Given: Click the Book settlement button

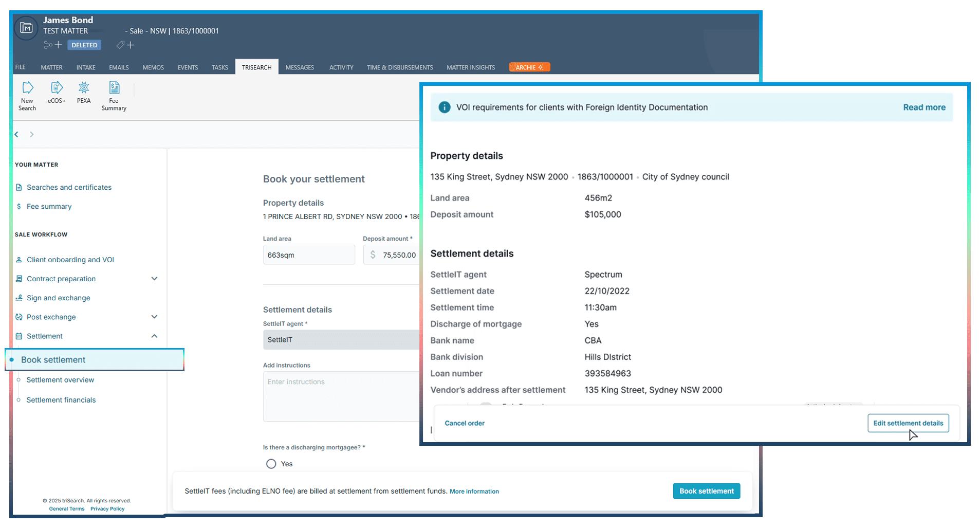Looking at the screenshot, I should 707,491.
